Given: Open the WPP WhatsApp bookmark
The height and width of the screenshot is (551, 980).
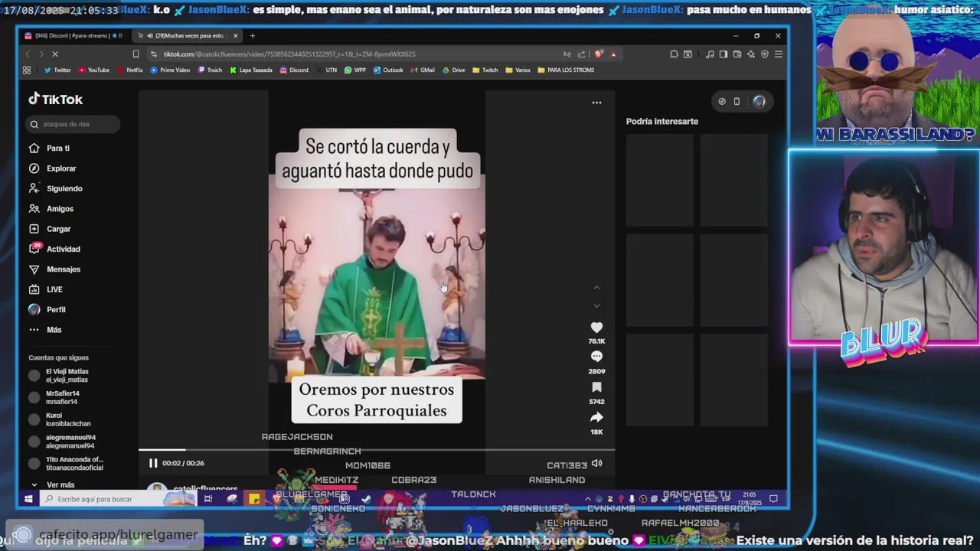Looking at the screenshot, I should click(x=355, y=70).
